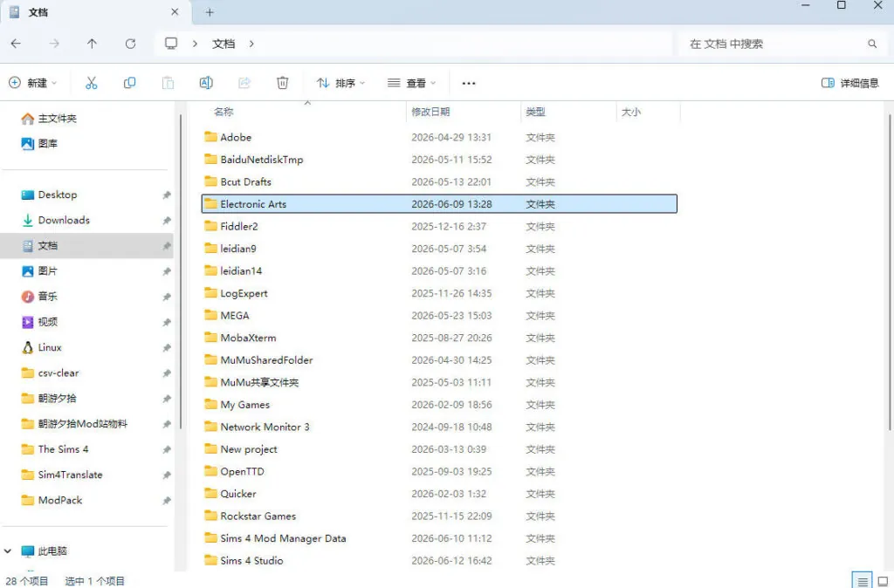Open 音乐 in navigation pane
894x588 pixels.
[39, 297]
